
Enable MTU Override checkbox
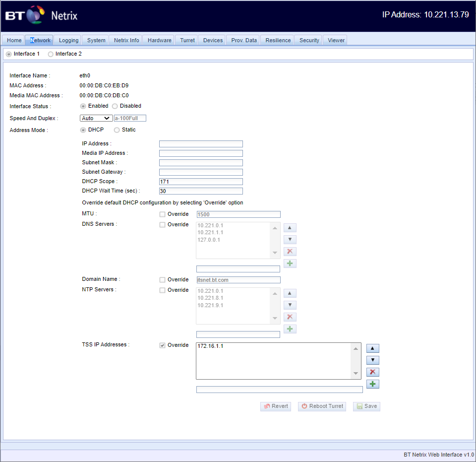point(163,214)
